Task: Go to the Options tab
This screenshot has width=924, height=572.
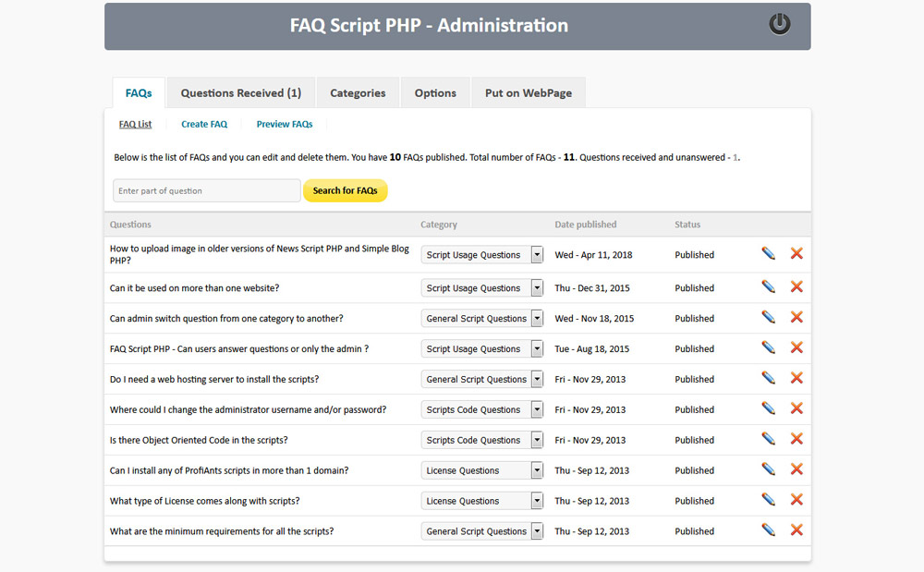Action: click(x=435, y=92)
